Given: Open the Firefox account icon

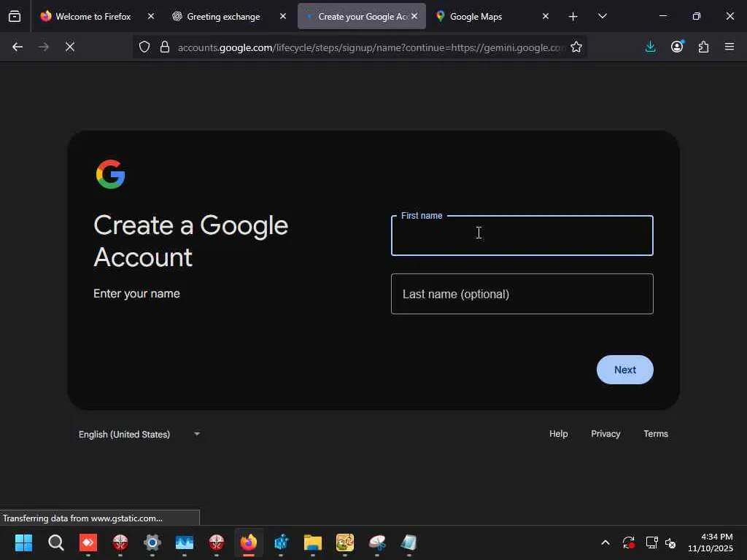Looking at the screenshot, I should click(677, 47).
